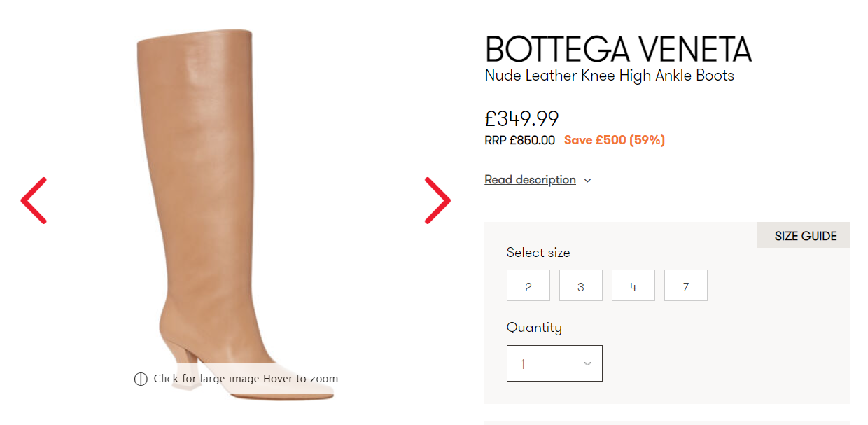Choose size 4
This screenshot has width=868, height=425.
point(633,286)
